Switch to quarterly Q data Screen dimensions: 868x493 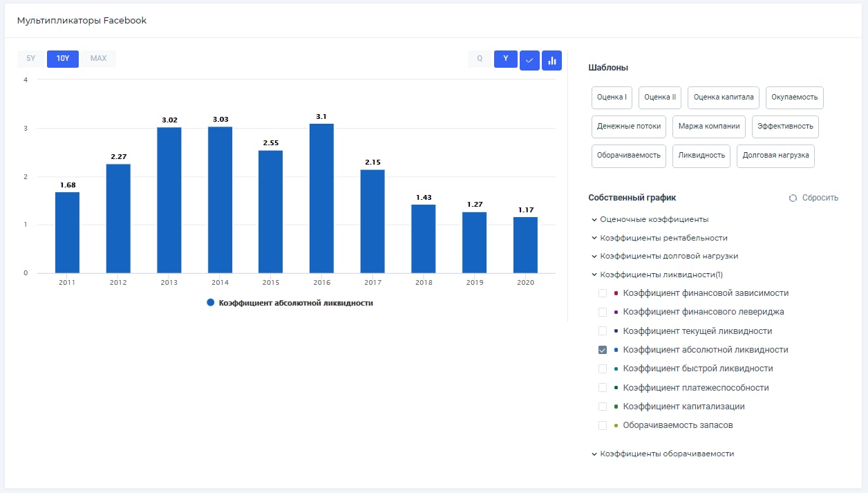[480, 59]
